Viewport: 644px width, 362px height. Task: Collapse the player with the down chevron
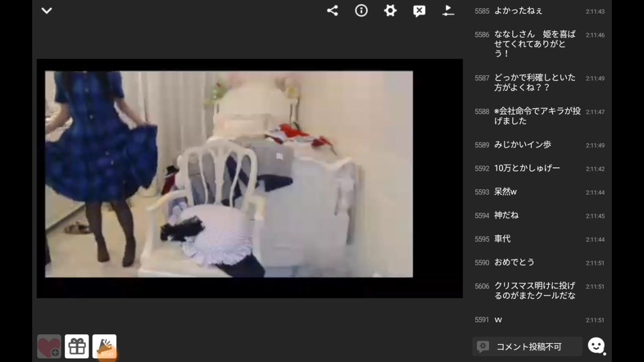(x=47, y=11)
